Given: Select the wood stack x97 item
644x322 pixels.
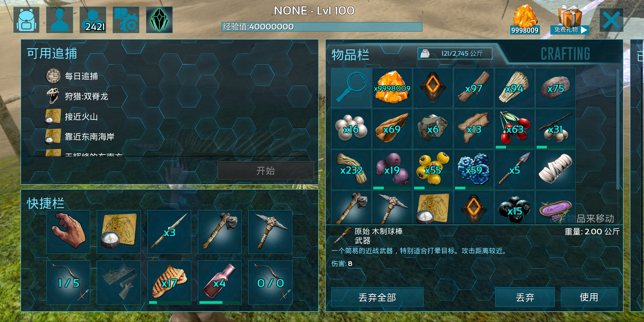Looking at the screenshot, I should (474, 88).
